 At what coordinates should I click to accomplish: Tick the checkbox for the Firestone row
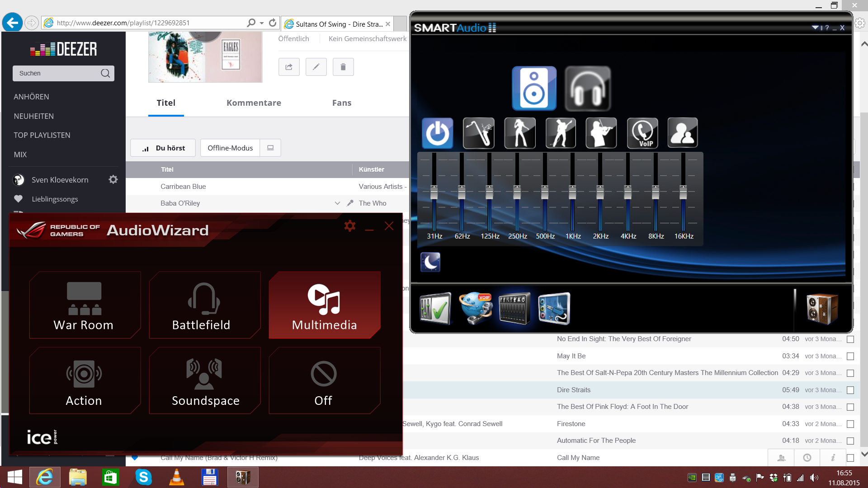click(850, 424)
